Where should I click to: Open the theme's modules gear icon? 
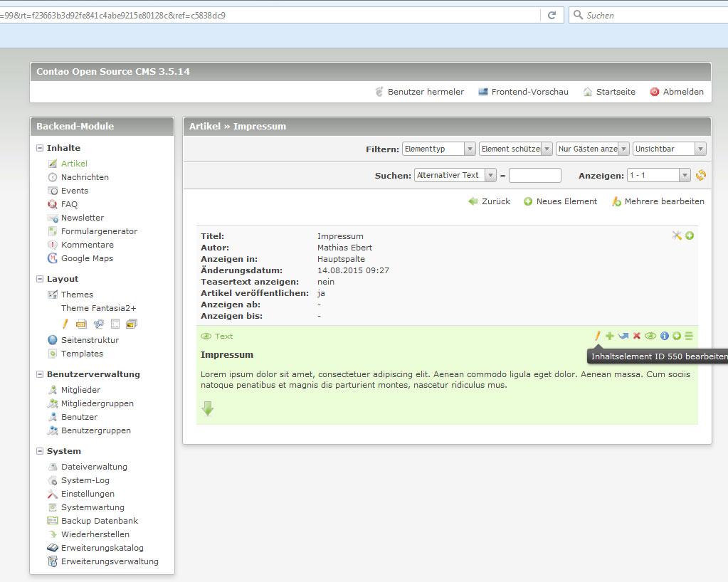[99, 324]
